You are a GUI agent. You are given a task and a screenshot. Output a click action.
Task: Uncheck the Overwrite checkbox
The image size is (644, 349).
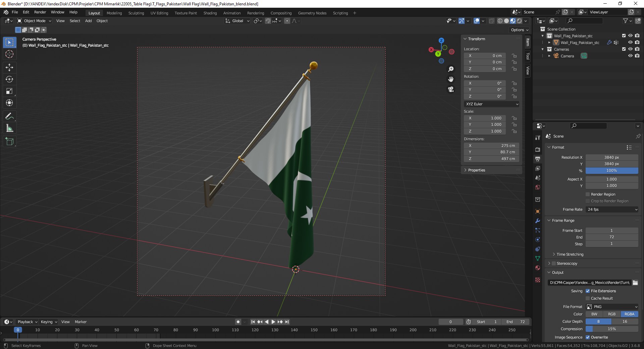(588, 337)
